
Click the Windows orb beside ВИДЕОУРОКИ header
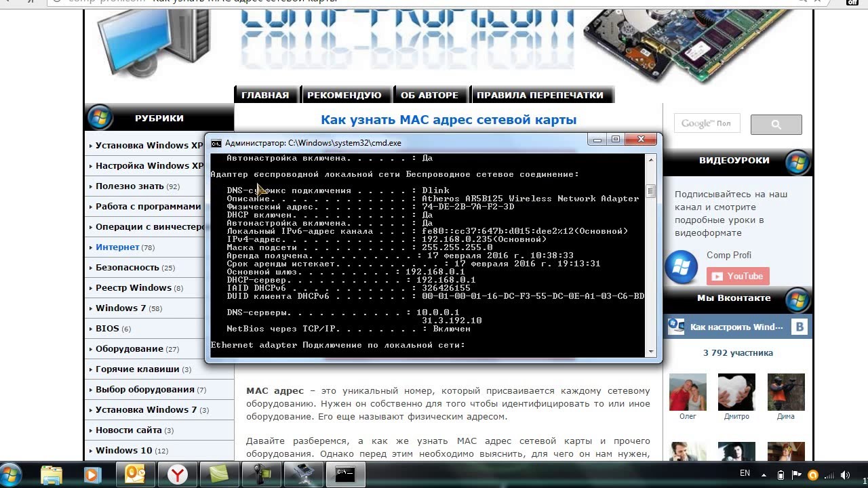click(x=797, y=161)
